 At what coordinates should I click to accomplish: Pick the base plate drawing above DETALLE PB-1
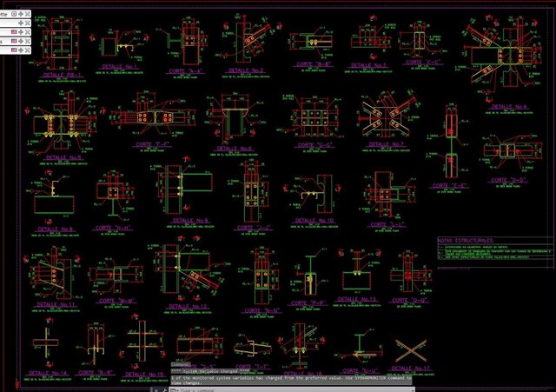(x=62, y=44)
